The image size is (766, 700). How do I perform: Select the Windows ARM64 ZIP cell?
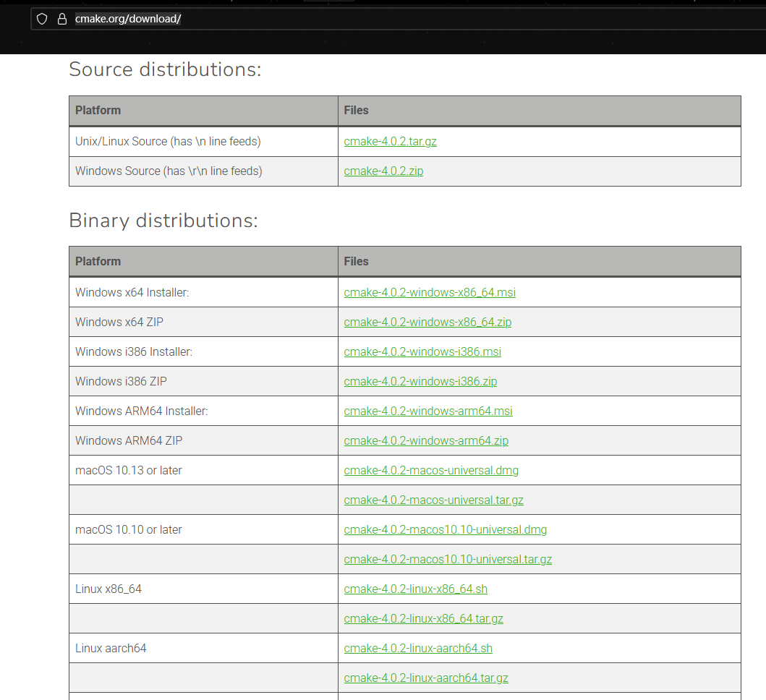[x=203, y=440]
